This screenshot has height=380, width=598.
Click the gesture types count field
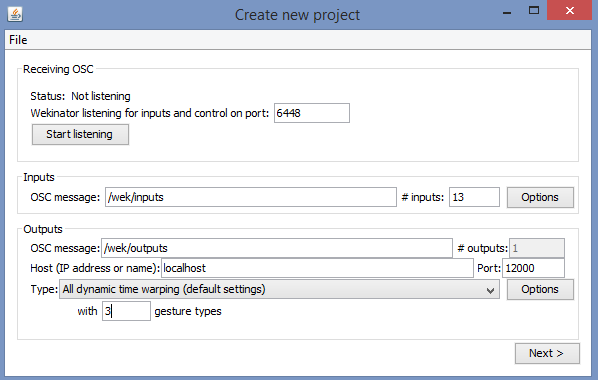126,311
